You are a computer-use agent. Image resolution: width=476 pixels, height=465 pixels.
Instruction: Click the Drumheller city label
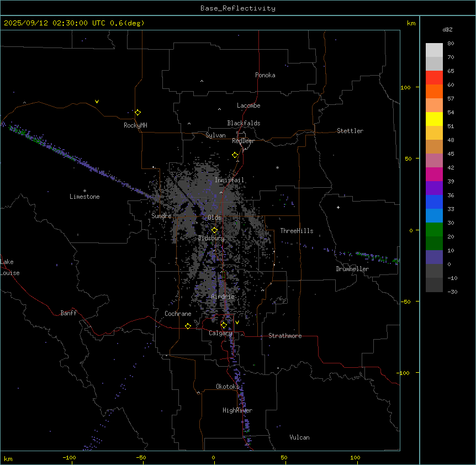352,269
